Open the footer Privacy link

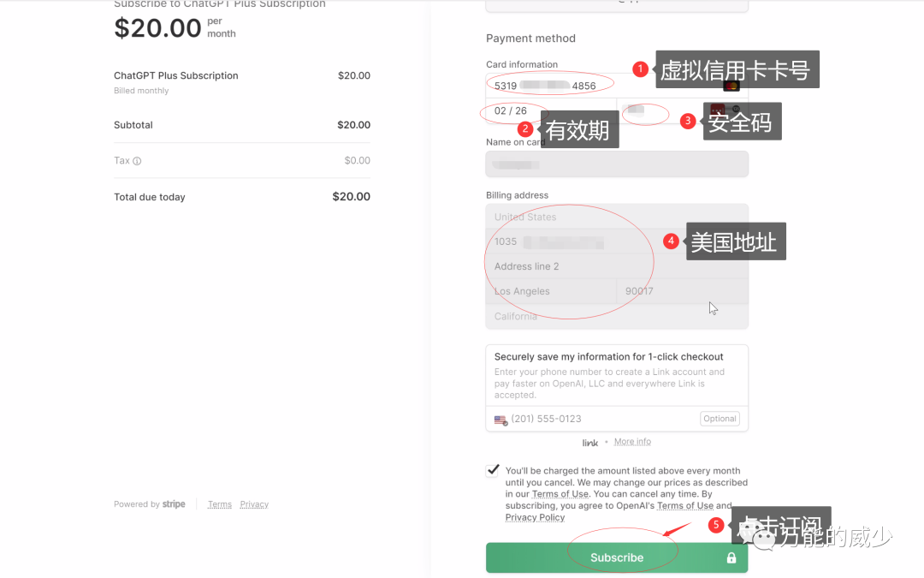[254, 504]
